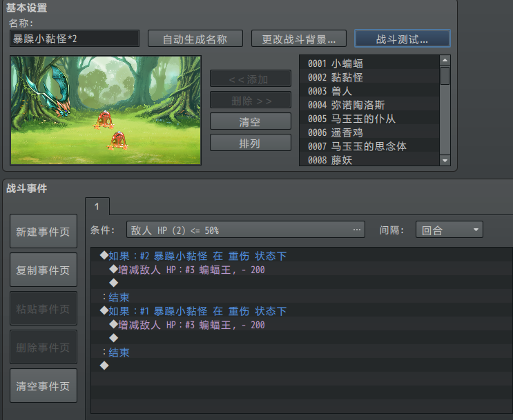513x420 pixels.
Task: Select first 增减敌人 HP：#3 蝙蝠王, - 200 line
Action: [302, 270]
